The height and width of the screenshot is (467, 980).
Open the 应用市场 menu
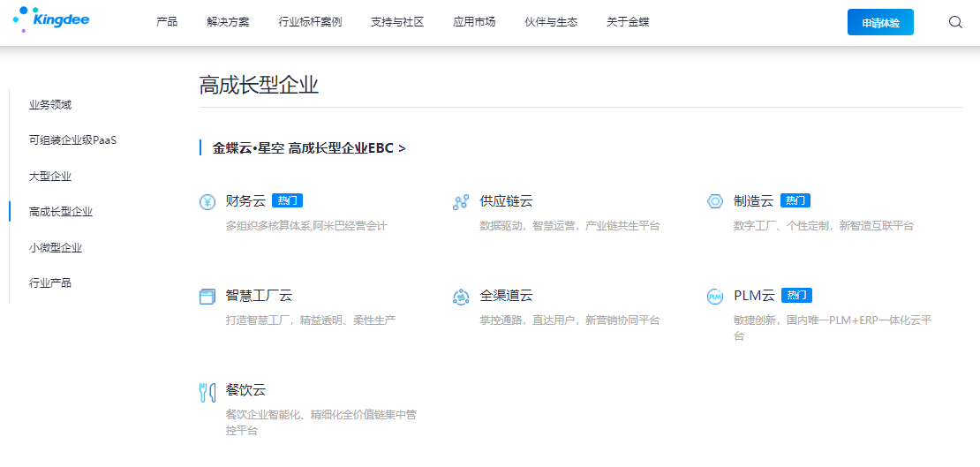pyautogui.click(x=474, y=22)
